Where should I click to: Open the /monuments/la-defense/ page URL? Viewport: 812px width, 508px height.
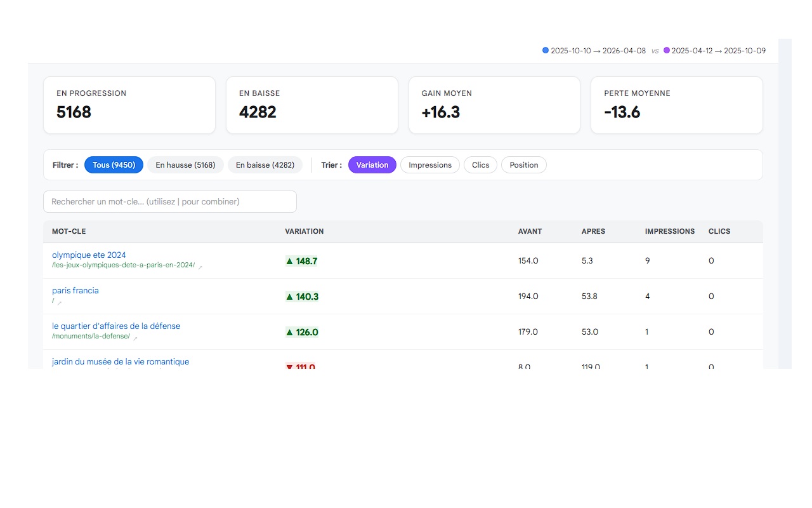[x=91, y=337]
